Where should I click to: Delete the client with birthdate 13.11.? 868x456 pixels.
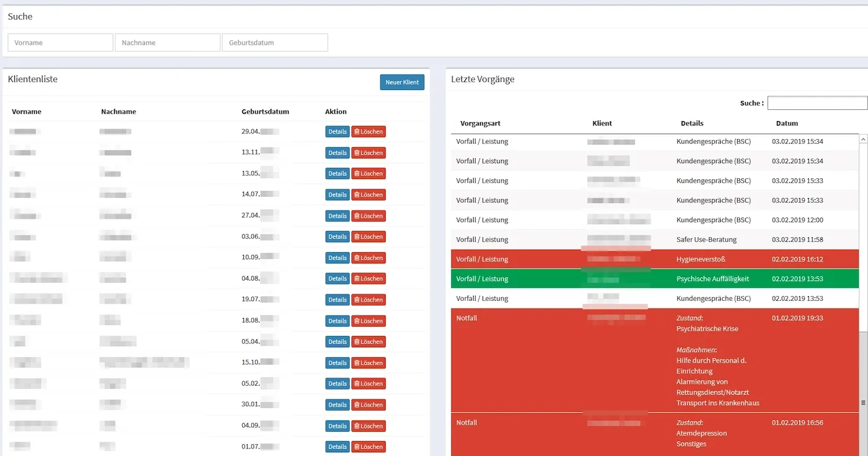click(x=368, y=153)
